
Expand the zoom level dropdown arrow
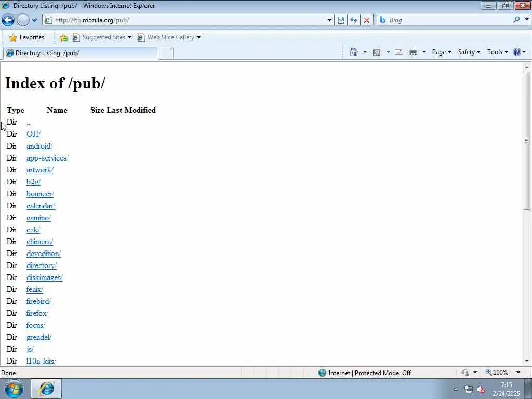pos(518,373)
